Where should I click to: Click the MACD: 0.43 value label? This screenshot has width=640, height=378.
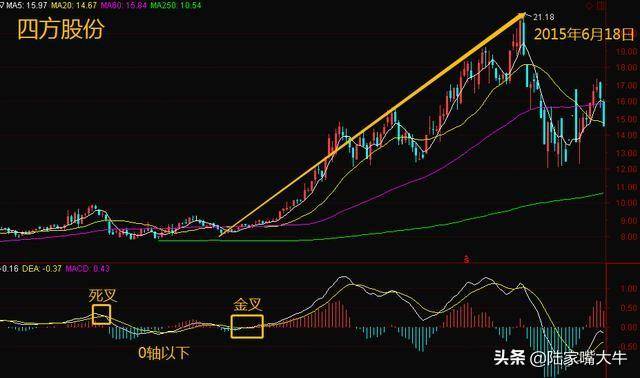(87, 269)
